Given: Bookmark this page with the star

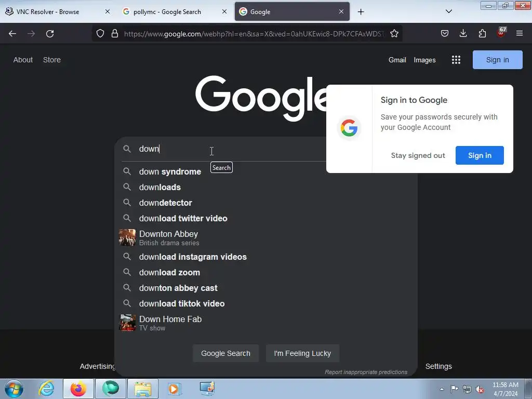Looking at the screenshot, I should (x=394, y=33).
